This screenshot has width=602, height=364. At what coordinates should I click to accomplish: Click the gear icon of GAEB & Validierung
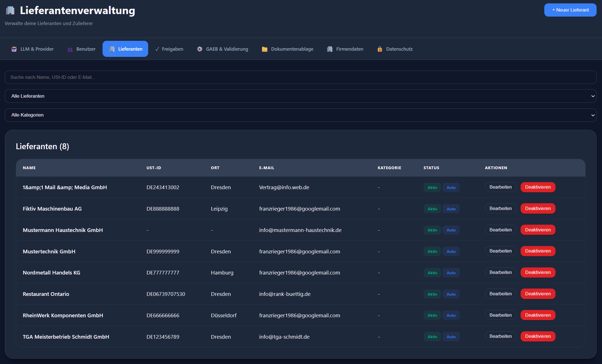tap(199, 49)
